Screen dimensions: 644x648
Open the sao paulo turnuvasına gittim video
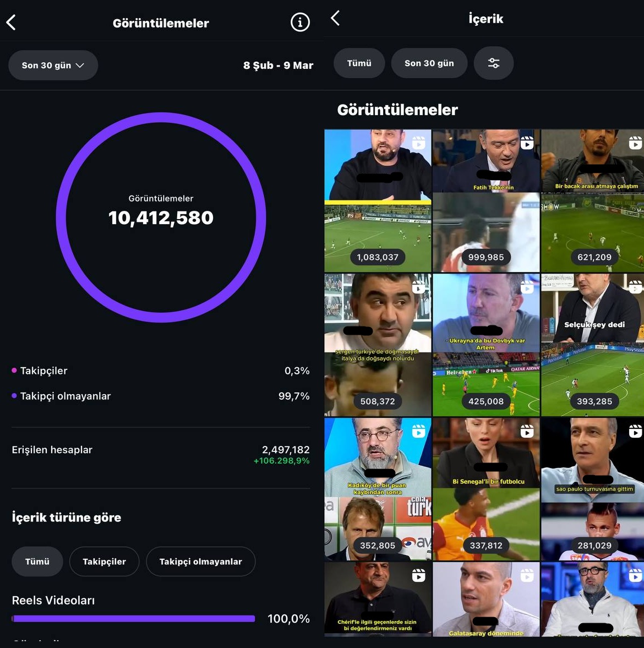pos(593,489)
